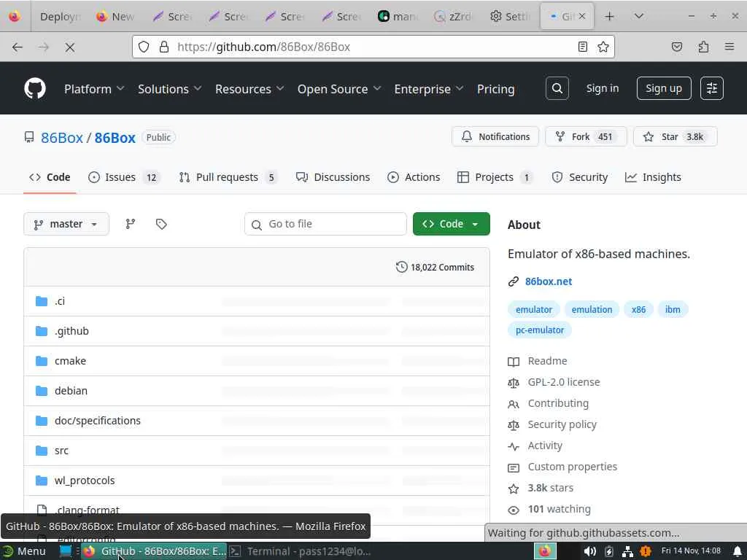Click the Sign up button
747x560 pixels.
664,88
